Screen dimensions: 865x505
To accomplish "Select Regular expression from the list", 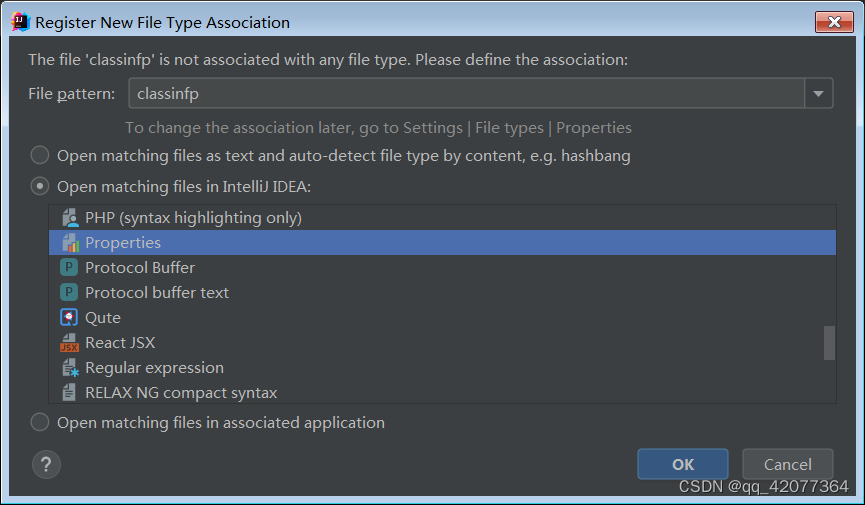I will [154, 367].
